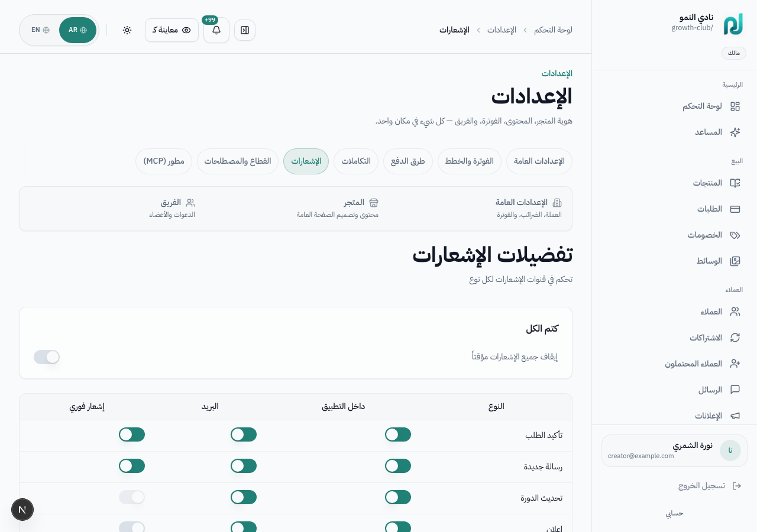Toggle the mute all notifications switch
Image resolution: width=757 pixels, height=532 pixels.
coord(47,357)
